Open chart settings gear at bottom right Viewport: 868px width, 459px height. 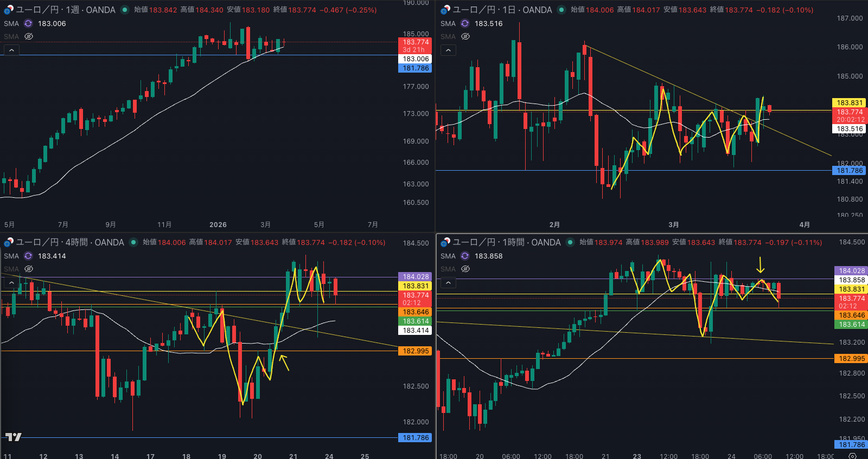click(x=852, y=456)
